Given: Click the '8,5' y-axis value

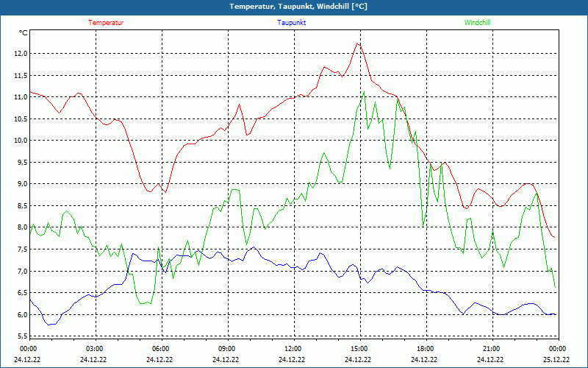Looking at the screenshot, I should 23,206.
